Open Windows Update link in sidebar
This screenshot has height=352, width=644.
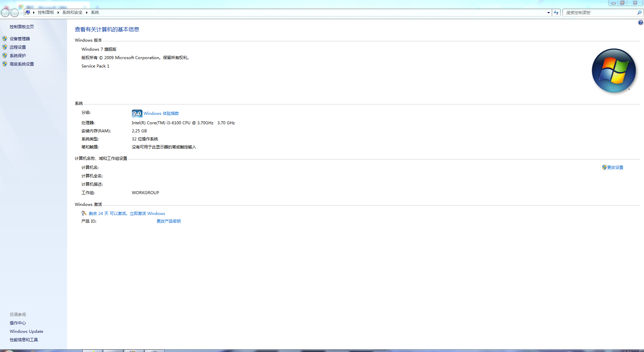tap(26, 332)
